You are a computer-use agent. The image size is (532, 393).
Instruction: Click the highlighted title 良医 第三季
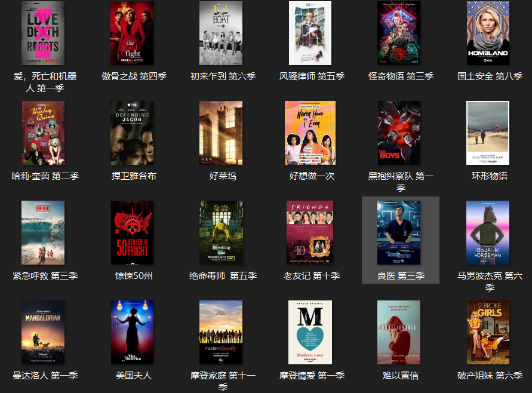click(401, 276)
